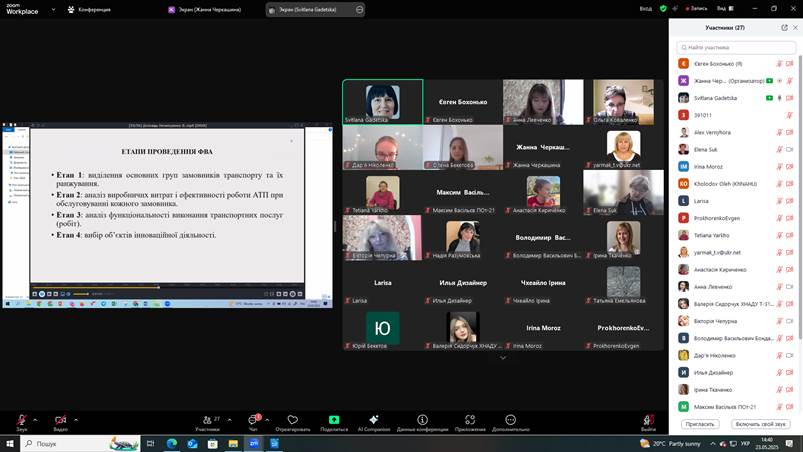The width and height of the screenshot is (803, 452).
Task: Open the Чат chat icon
Action: point(253,421)
